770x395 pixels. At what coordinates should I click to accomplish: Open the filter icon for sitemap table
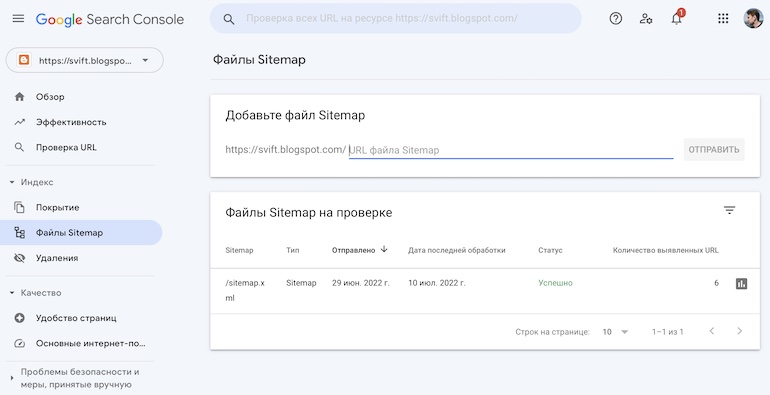pos(729,210)
